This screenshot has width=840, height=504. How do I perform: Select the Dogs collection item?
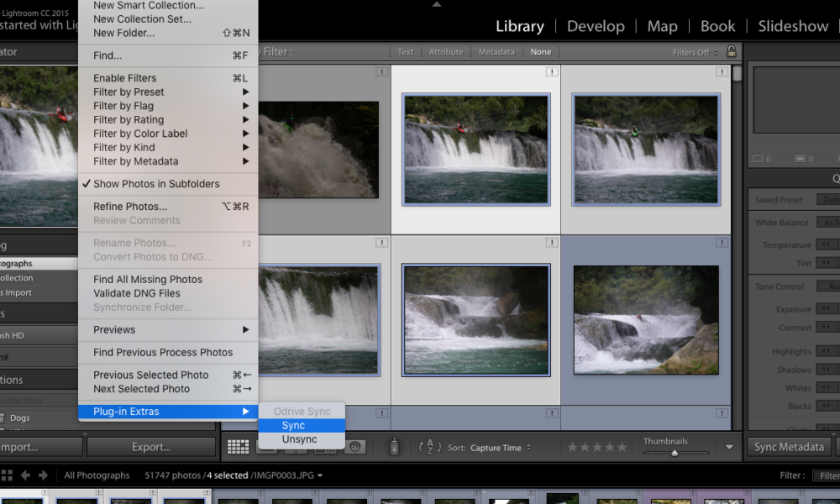coord(20,417)
